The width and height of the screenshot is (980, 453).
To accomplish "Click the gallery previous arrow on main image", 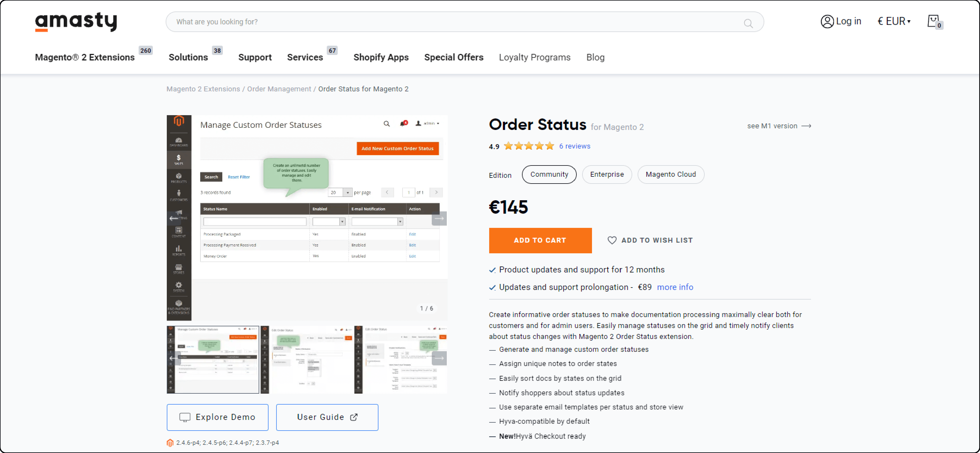I will 174,219.
